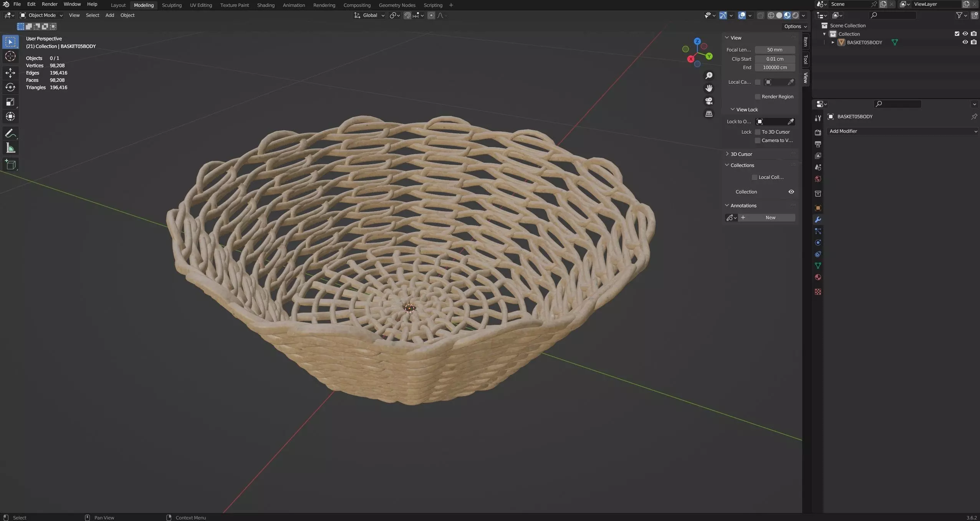Click the Clip Start 0.01 cm field
The width and height of the screenshot is (980, 521).
click(x=775, y=59)
